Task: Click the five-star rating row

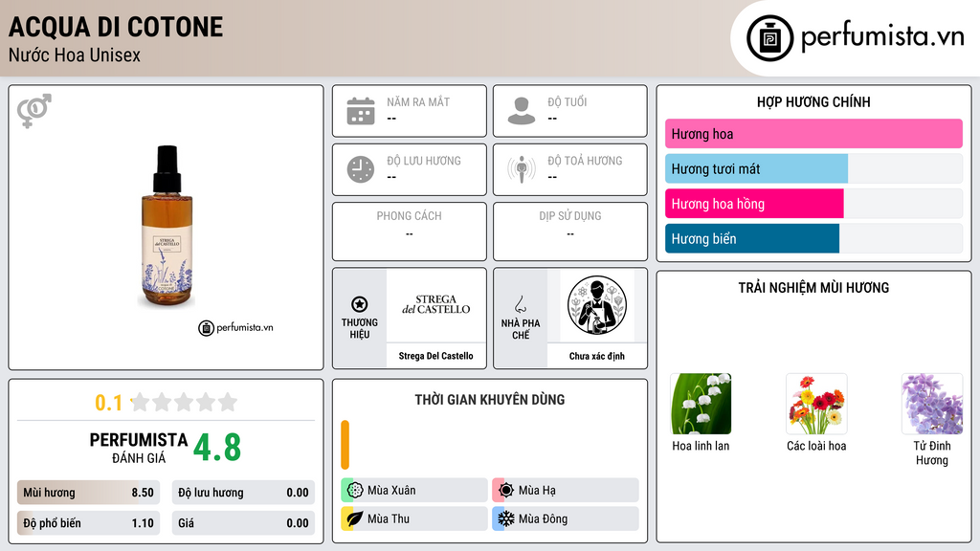Action: (184, 403)
